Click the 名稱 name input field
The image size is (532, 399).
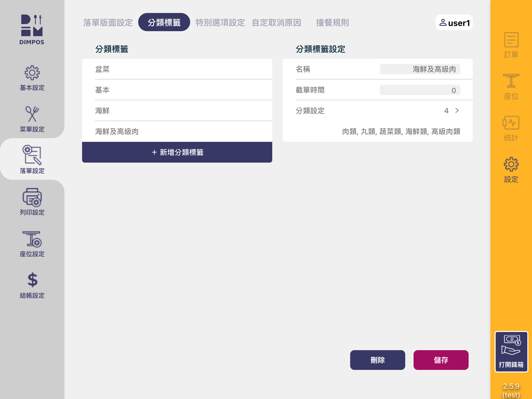(420, 69)
